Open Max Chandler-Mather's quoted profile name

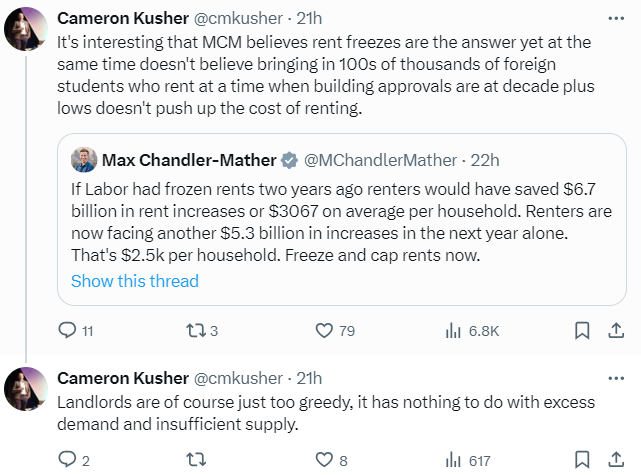[188, 160]
